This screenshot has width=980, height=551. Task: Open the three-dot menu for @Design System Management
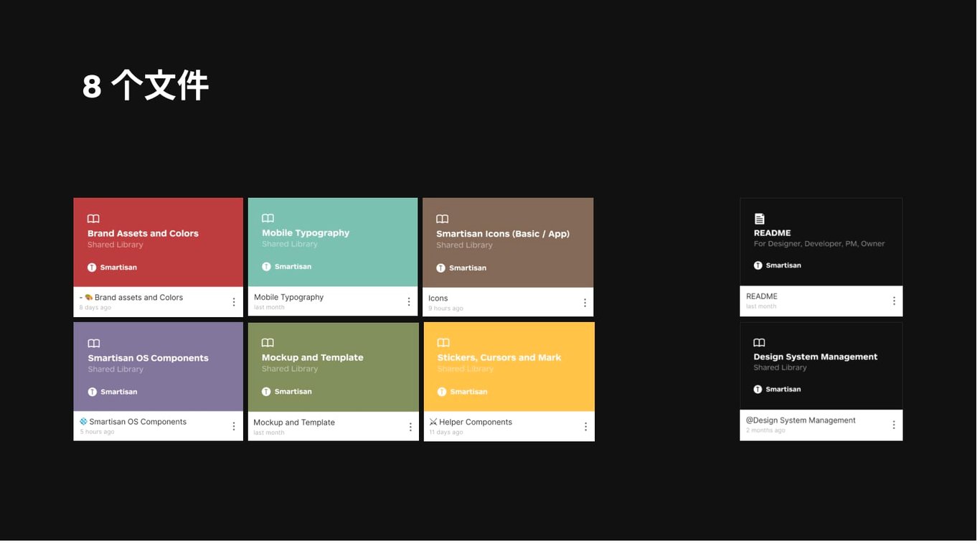click(894, 425)
